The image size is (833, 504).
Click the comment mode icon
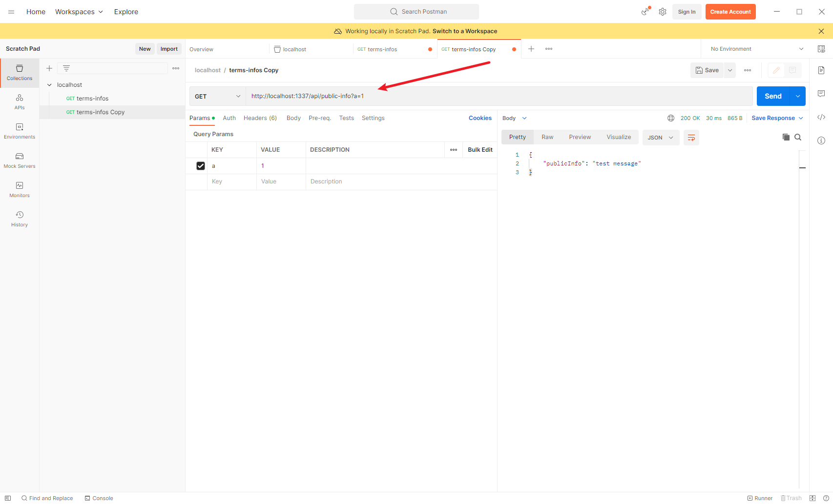pyautogui.click(x=792, y=70)
